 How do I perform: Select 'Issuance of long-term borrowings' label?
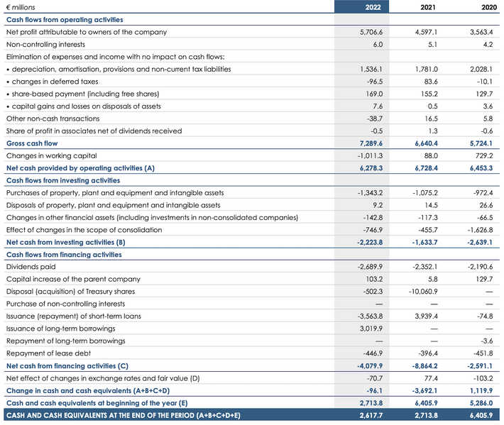61,329
